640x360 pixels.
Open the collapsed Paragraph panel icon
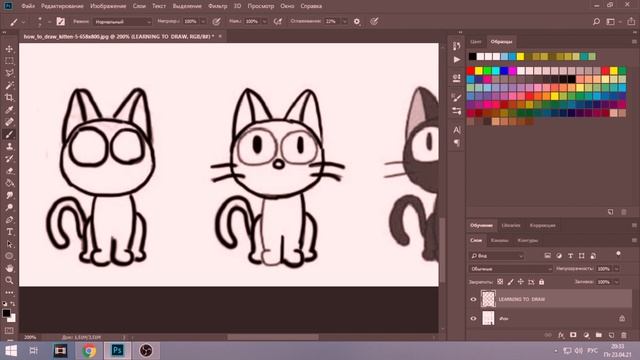457,143
